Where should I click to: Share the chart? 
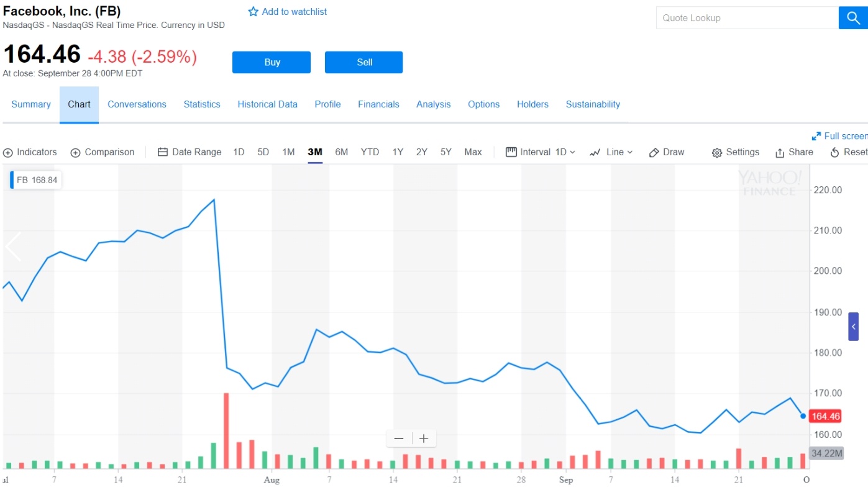point(793,152)
